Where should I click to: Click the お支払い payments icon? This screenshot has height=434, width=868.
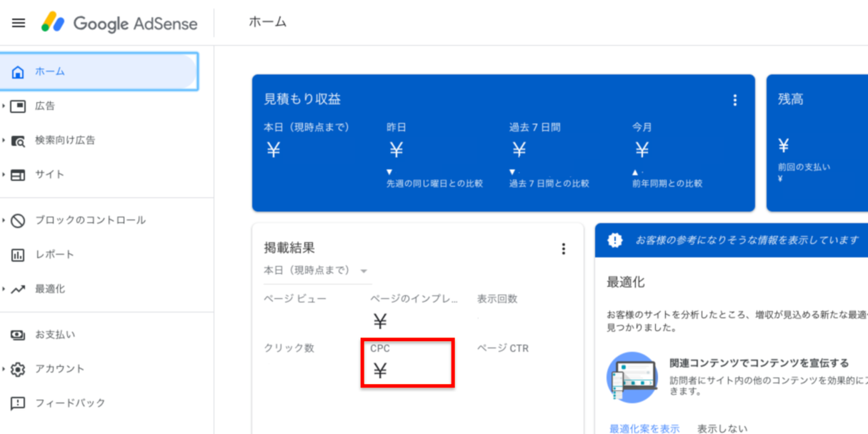(19, 335)
